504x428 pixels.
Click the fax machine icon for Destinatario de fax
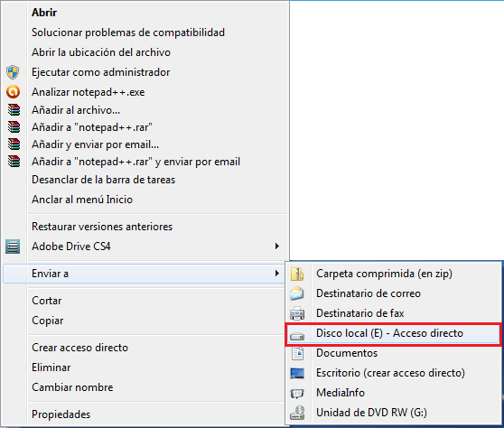pos(297,313)
